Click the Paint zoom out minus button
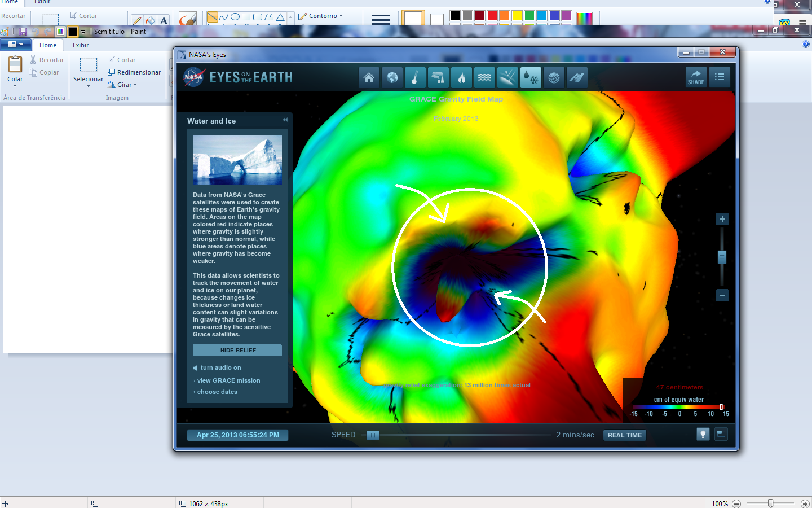The image size is (812, 508). 736,503
